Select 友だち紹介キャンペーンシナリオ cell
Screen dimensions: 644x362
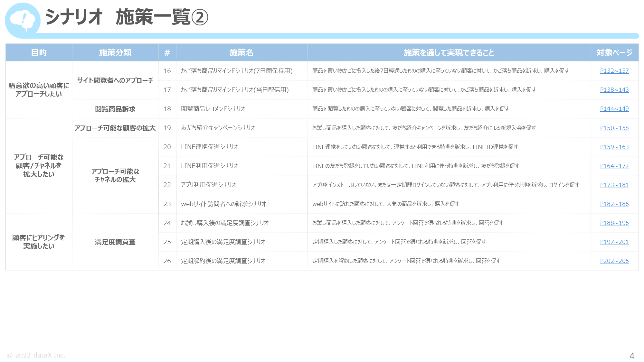point(241,128)
